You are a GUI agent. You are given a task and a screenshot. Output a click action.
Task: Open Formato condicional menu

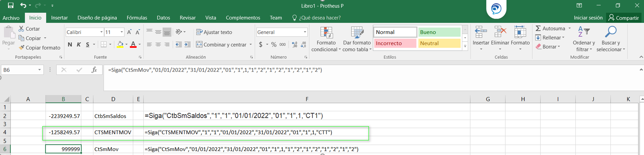326,39
